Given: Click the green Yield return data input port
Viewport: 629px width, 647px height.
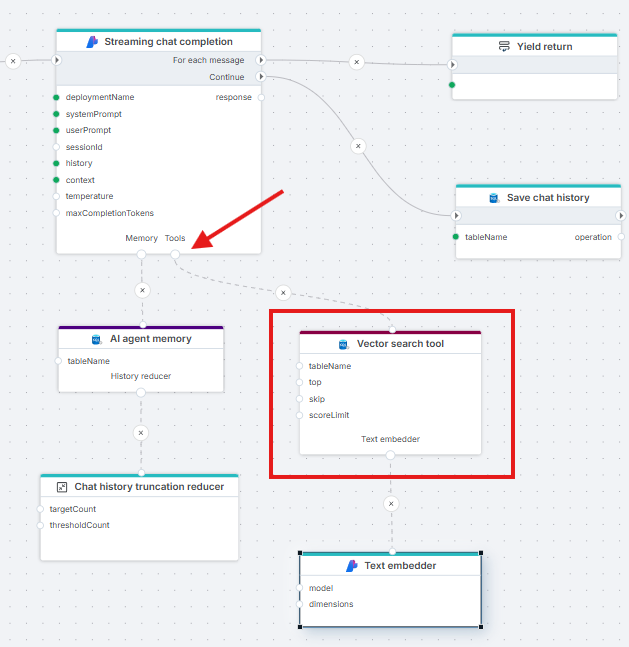Looking at the screenshot, I should coord(452,85).
